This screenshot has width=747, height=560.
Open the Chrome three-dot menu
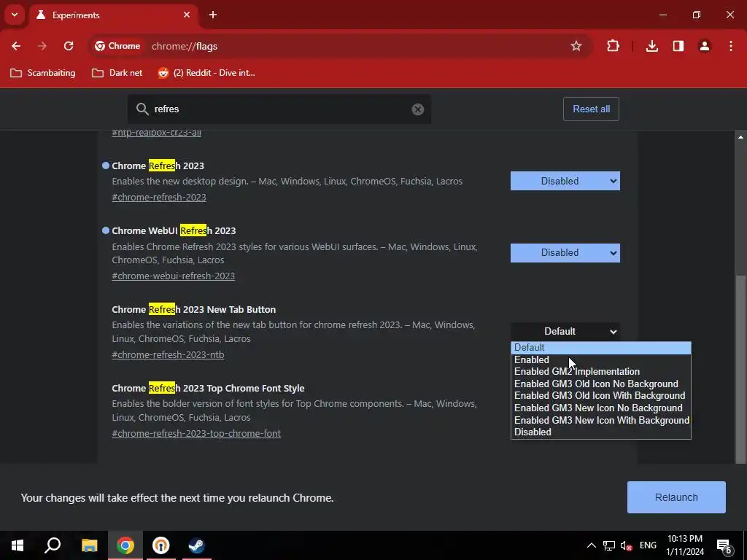[x=730, y=46]
